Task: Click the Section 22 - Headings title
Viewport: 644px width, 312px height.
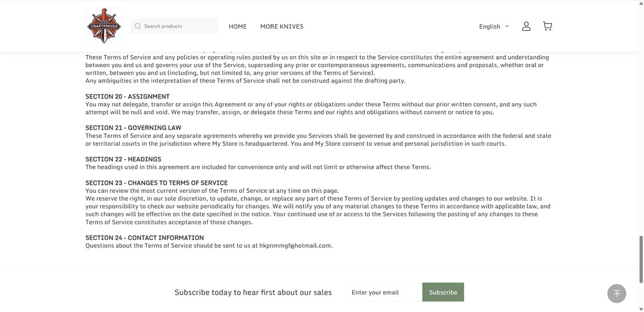Action: (123, 159)
